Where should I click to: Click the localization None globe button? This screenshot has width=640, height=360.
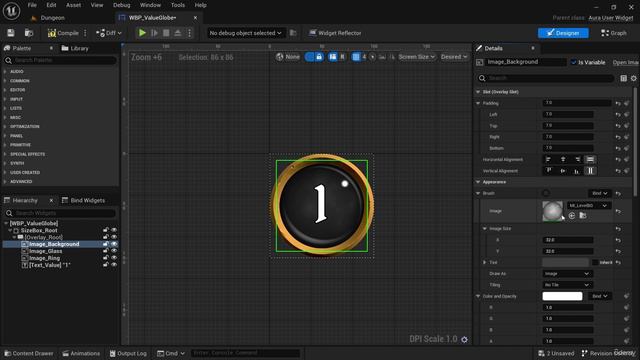pyautogui.click(x=288, y=57)
